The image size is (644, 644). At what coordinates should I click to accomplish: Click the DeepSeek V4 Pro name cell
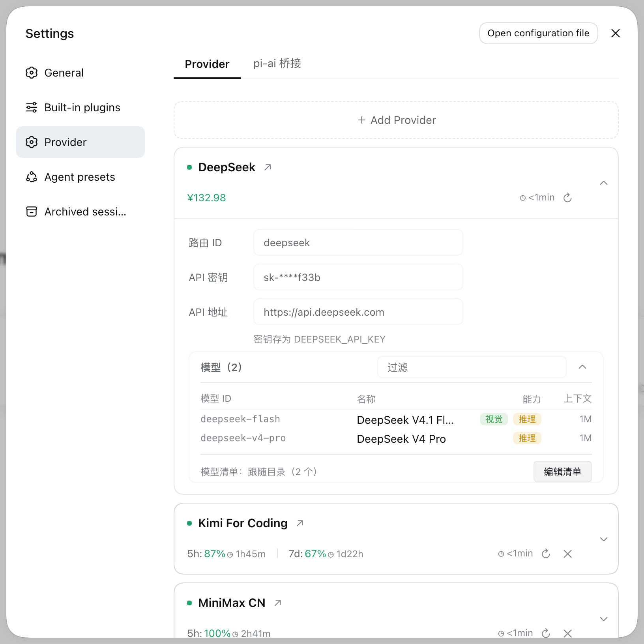(401, 439)
